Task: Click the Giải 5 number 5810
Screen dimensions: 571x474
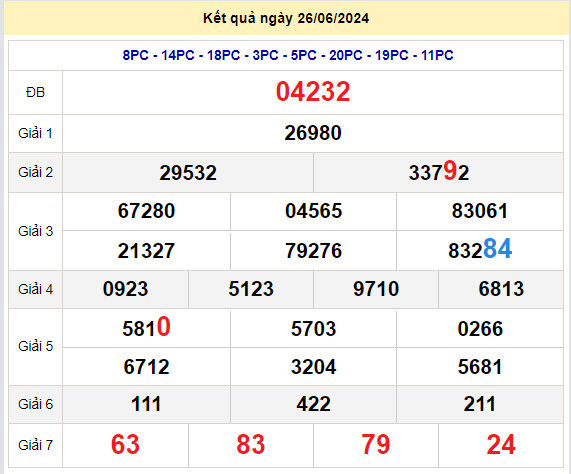Action: (x=146, y=327)
